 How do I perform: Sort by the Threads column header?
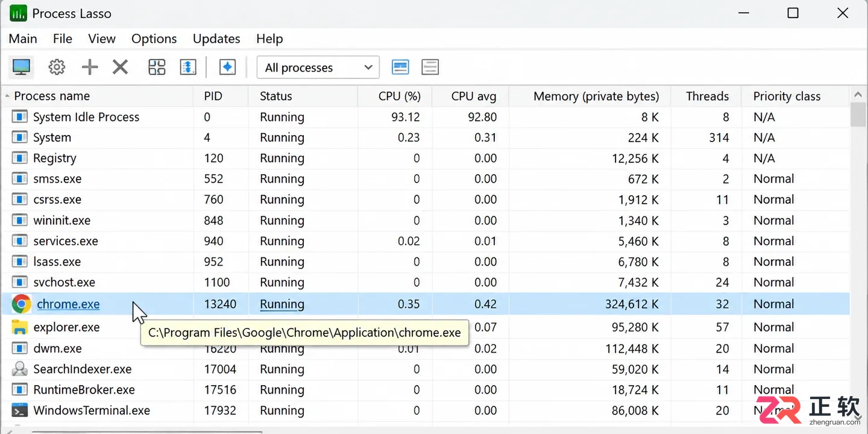(x=707, y=96)
